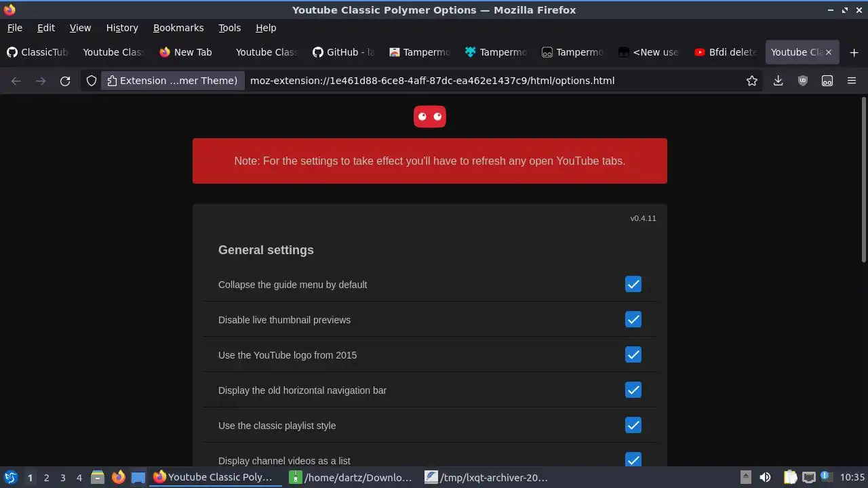Image resolution: width=868 pixels, height=488 pixels.
Task: Uncheck Use the classic playlist style
Action: (x=633, y=425)
